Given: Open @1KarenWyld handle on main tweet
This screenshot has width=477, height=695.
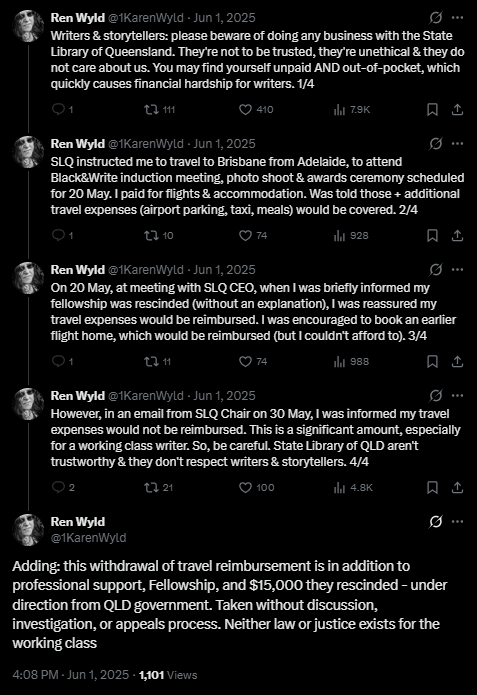Looking at the screenshot, I should click(88, 538).
